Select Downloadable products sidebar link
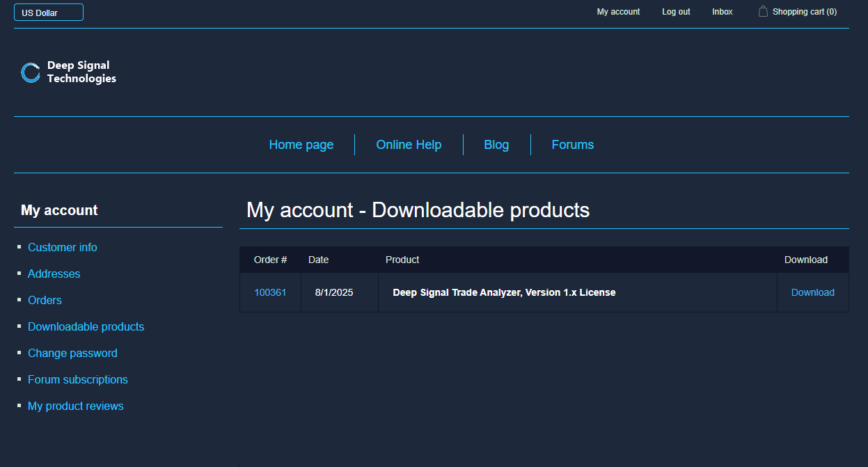Screen dimensions: 868x467 [x=86, y=327]
